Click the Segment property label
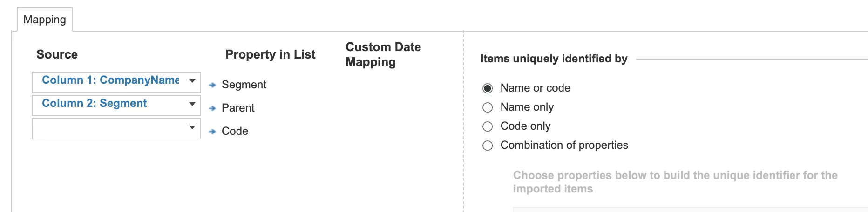 [244, 85]
